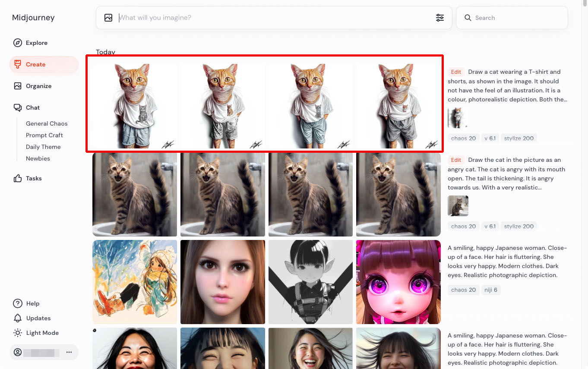
Task: Select the niji 6 Japanese woman prompt text
Action: pyautogui.click(x=507, y=262)
